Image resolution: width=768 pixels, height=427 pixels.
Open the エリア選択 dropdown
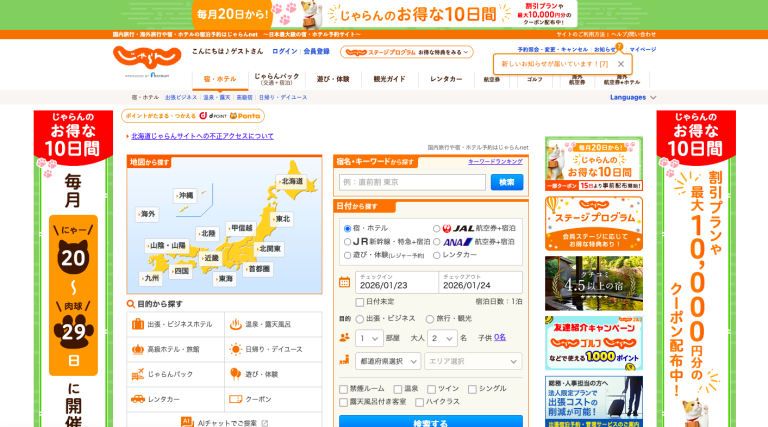(x=473, y=361)
